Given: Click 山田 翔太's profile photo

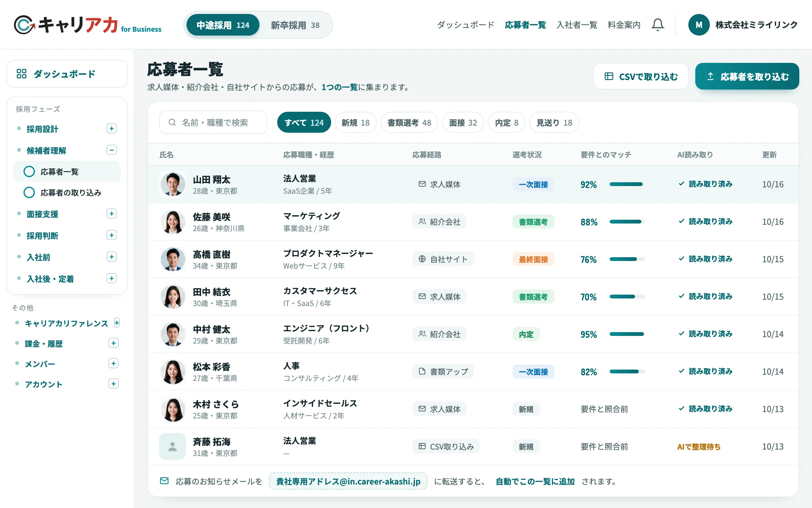Looking at the screenshot, I should [x=173, y=184].
